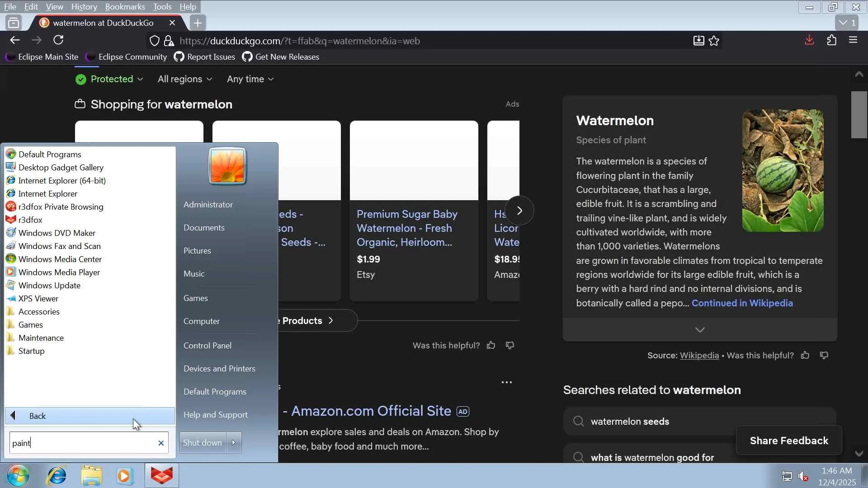Open the Shut down options arrow
The height and width of the screenshot is (488, 868).
pyautogui.click(x=234, y=442)
